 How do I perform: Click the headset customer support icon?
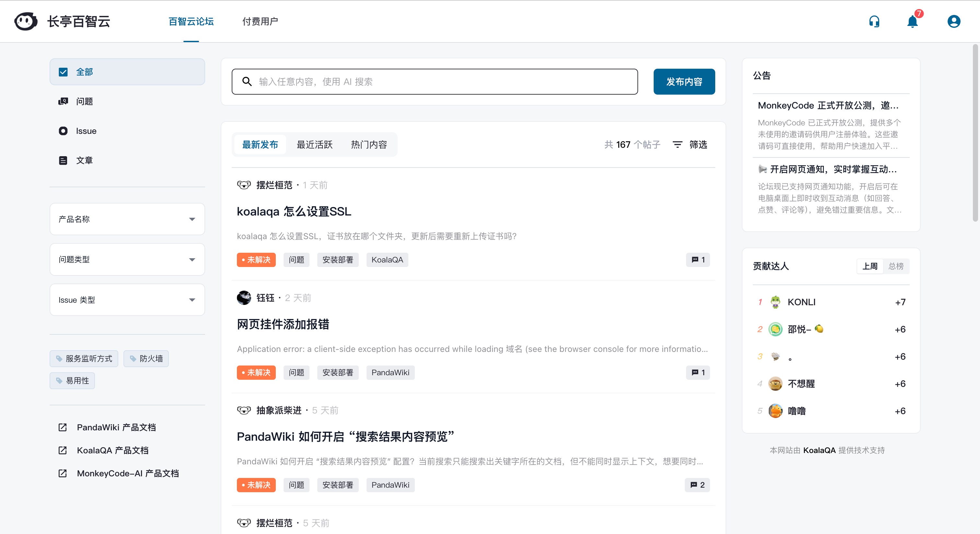click(x=874, y=21)
